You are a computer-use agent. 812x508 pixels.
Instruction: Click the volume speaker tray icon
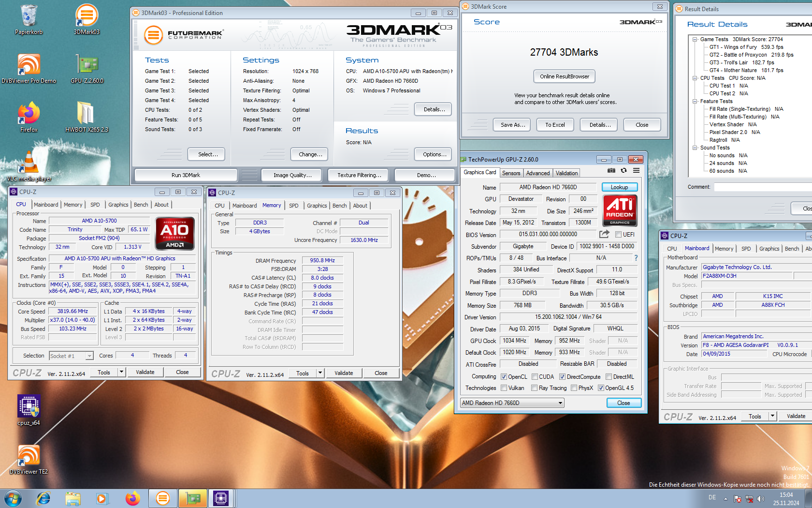tap(761, 498)
